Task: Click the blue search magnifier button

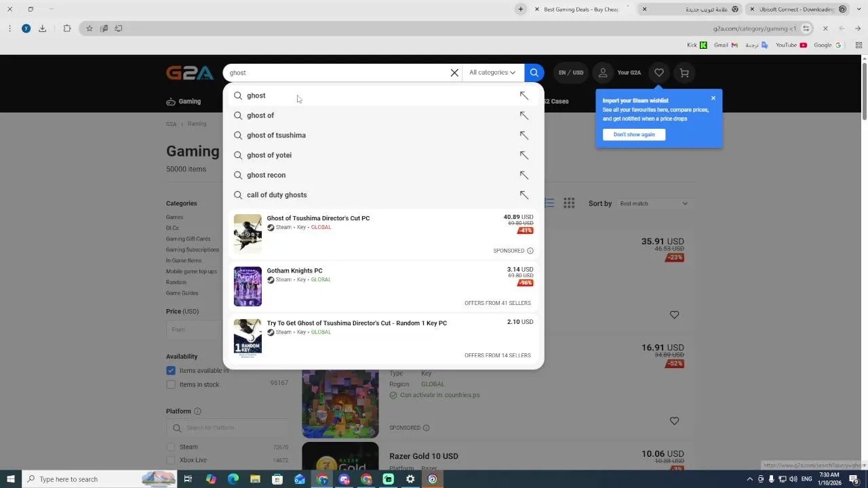Action: click(x=534, y=73)
